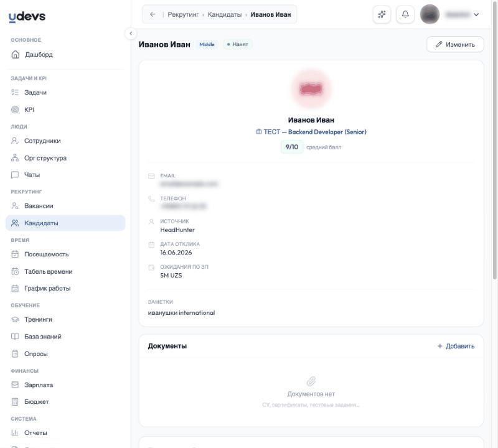Collapse the sidebar with chevron button
498x448 pixels.
[x=131, y=34]
